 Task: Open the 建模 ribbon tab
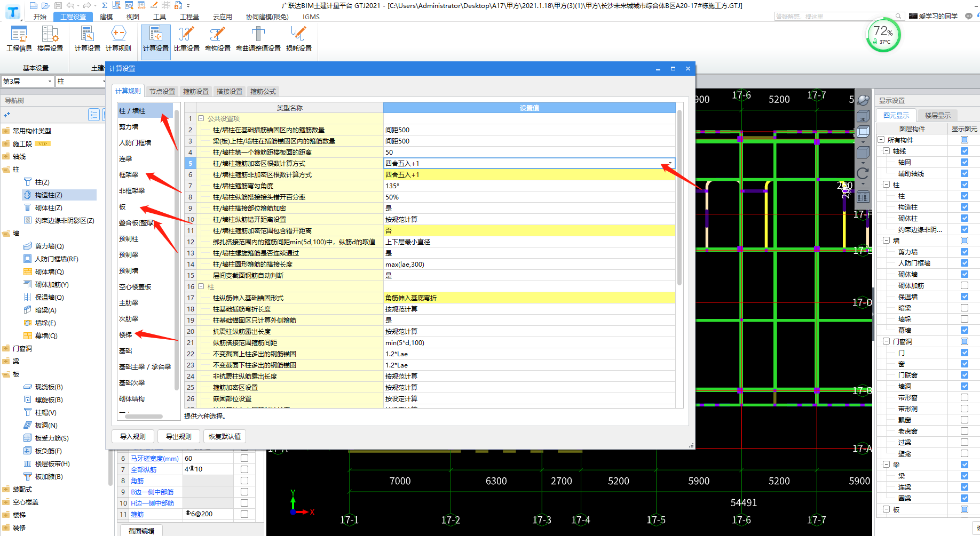pos(106,17)
